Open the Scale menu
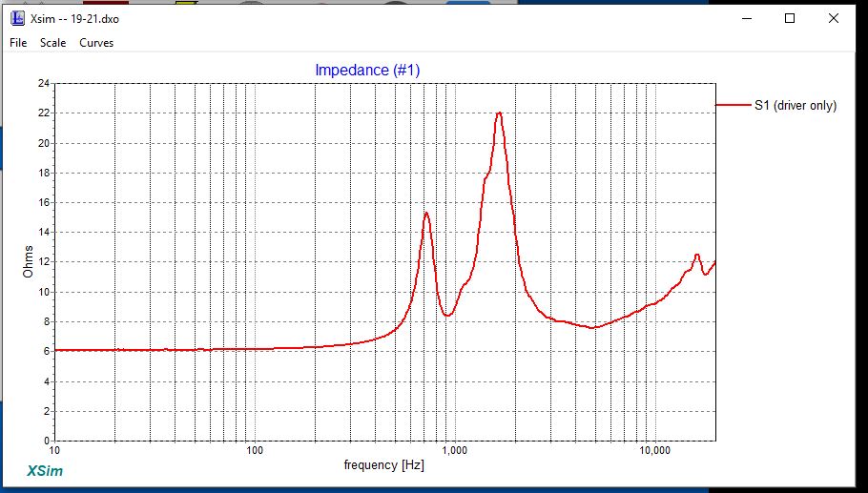Image resolution: width=868 pixels, height=493 pixels. click(52, 43)
